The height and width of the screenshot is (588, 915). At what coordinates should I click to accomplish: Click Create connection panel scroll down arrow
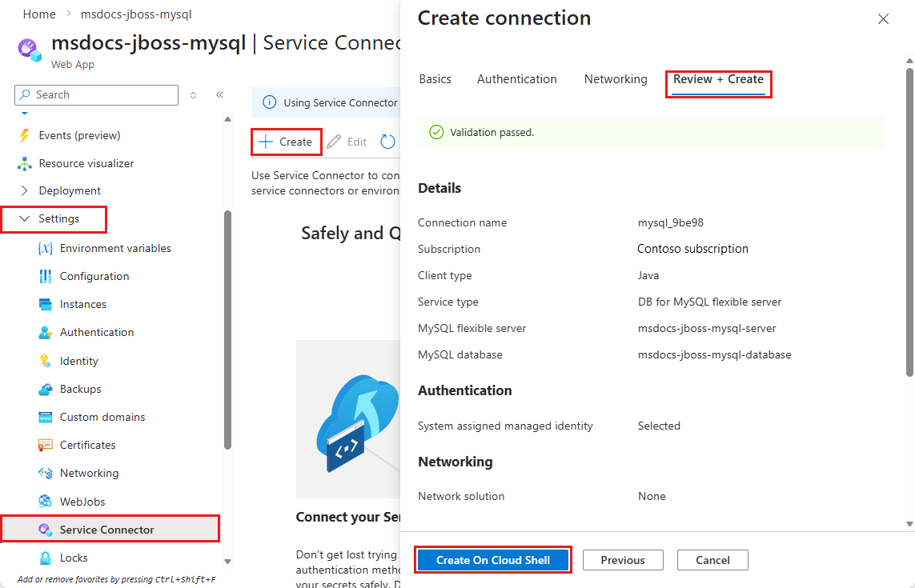pyautogui.click(x=909, y=524)
